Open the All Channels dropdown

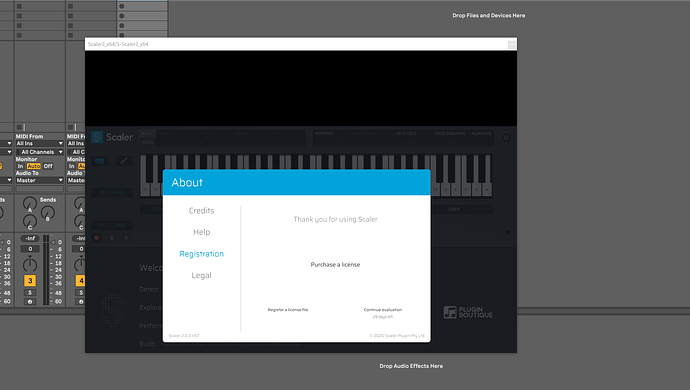click(40, 152)
